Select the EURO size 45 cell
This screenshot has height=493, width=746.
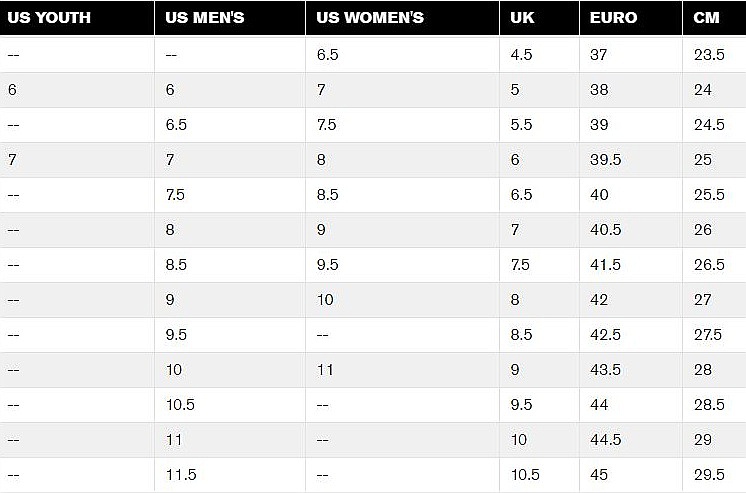point(598,475)
